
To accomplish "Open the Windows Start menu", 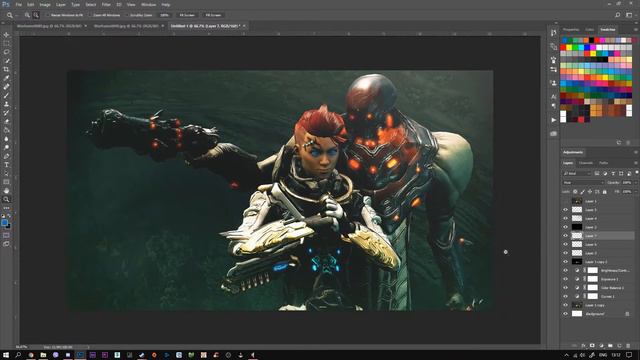I will [6, 355].
